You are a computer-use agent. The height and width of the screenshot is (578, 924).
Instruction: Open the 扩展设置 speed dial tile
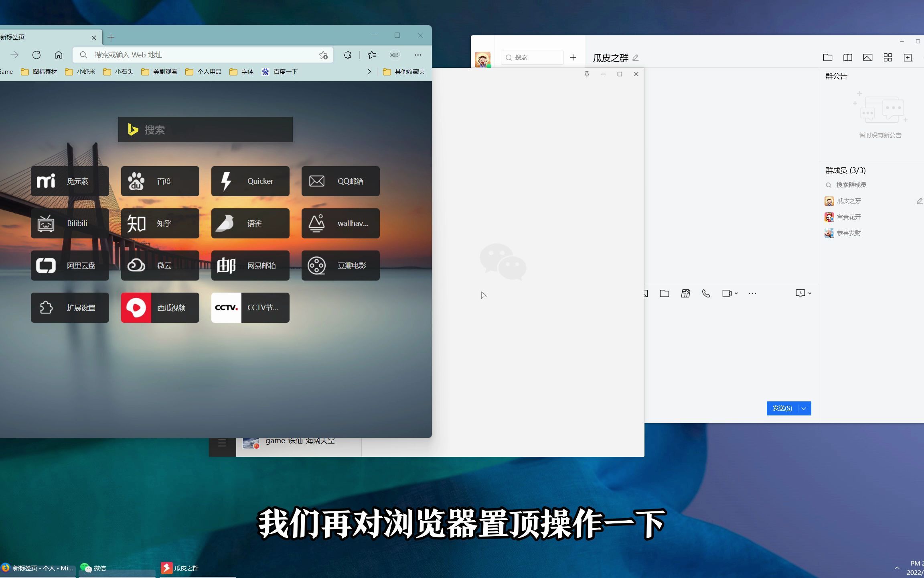70,307
